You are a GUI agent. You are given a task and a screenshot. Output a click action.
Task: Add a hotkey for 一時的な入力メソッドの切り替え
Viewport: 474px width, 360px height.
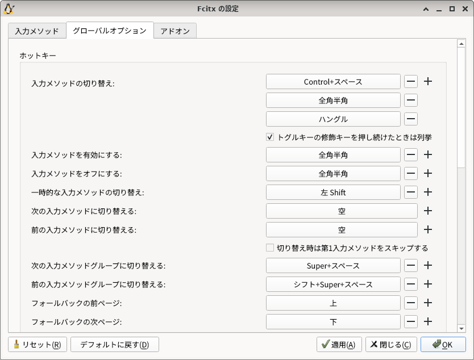click(x=428, y=192)
